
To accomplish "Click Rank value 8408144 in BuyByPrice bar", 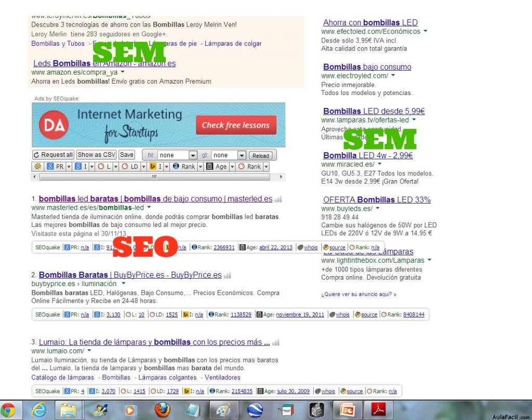I will [414, 315].
